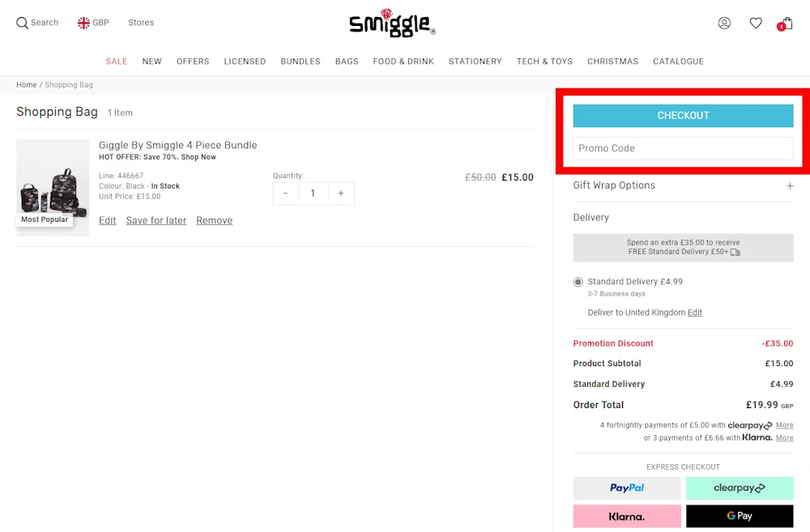
Task: Open the SALE menu
Action: (117, 62)
